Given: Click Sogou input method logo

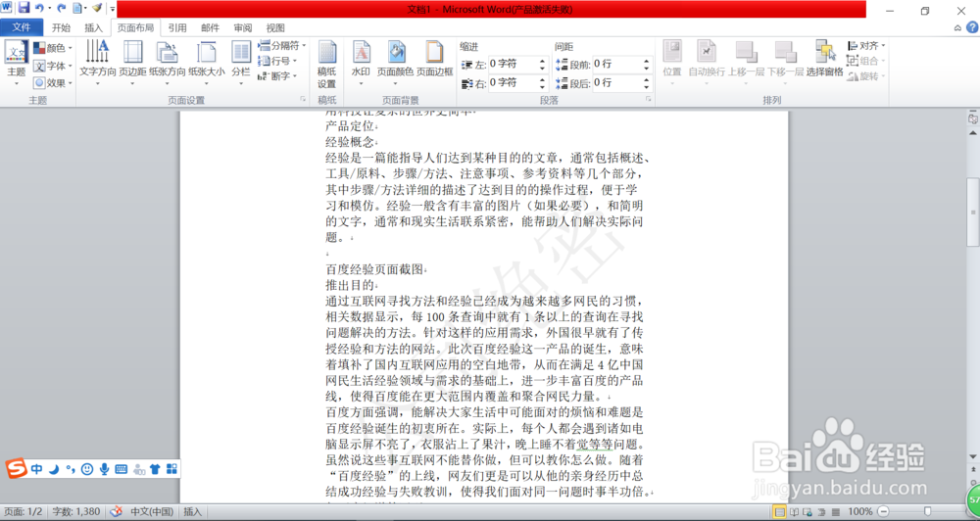Looking at the screenshot, I should (x=17, y=468).
